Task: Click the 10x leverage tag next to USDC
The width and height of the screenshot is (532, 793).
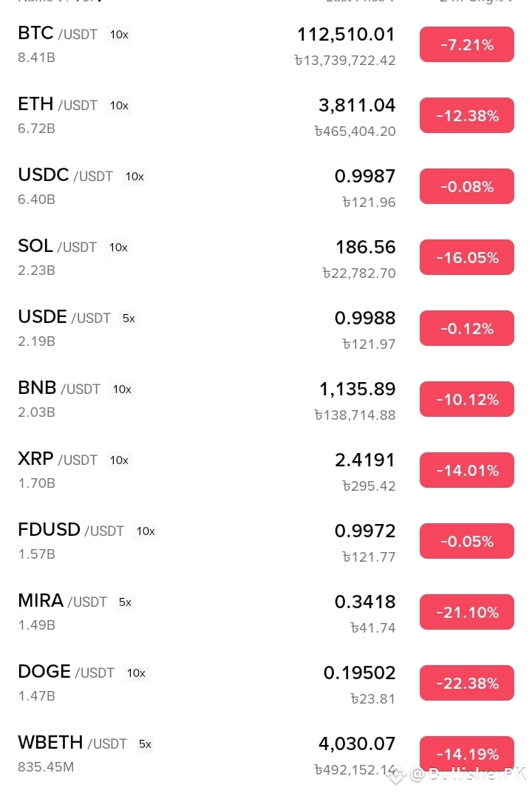Action: tap(134, 177)
